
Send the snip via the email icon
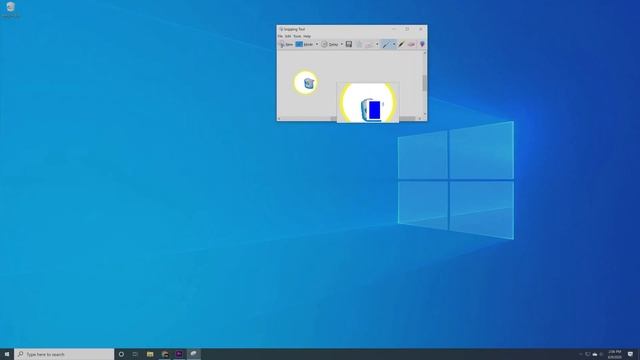[369, 44]
